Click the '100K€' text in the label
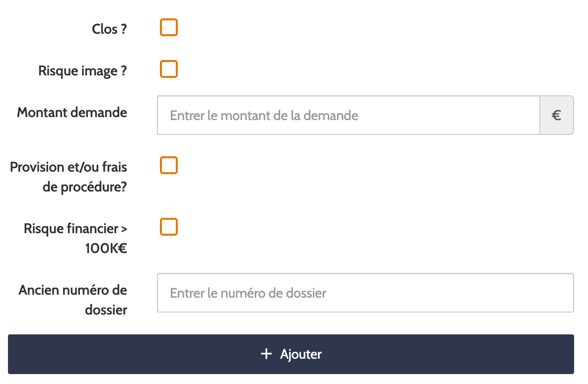The image size is (588, 384). tap(106, 249)
